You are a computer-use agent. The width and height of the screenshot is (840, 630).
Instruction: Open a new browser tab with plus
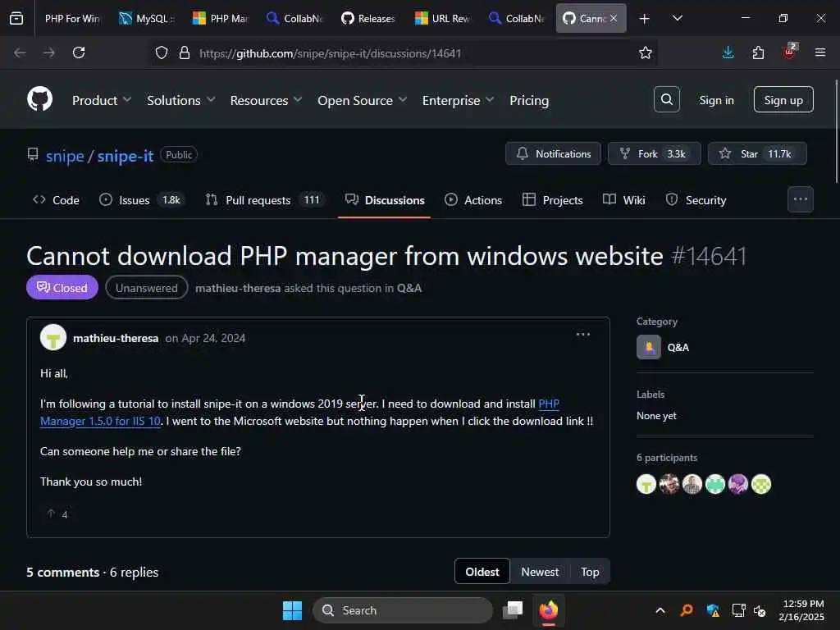point(644,19)
